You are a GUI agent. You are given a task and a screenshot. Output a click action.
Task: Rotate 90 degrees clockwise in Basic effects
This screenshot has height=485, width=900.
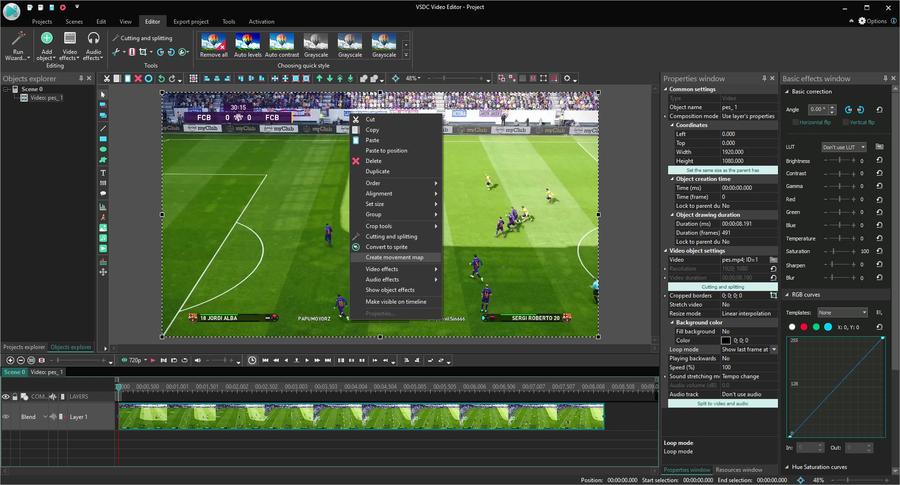[x=860, y=109]
